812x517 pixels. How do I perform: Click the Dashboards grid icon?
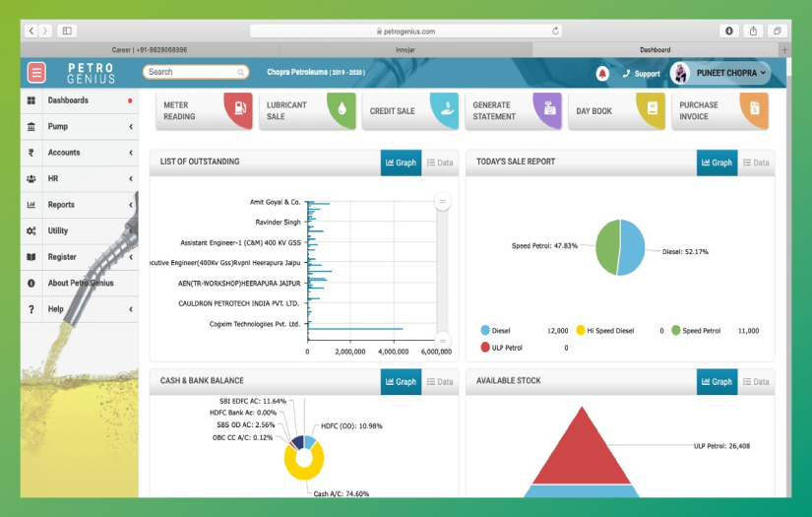point(31,100)
